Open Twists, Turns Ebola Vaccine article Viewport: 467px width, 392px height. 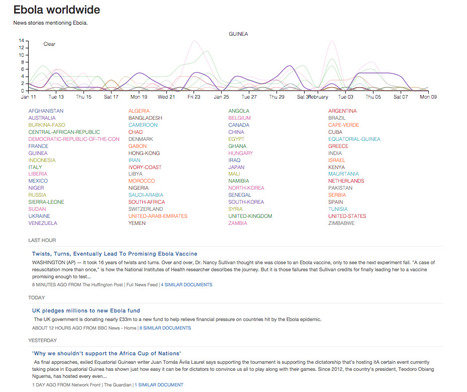point(114,254)
